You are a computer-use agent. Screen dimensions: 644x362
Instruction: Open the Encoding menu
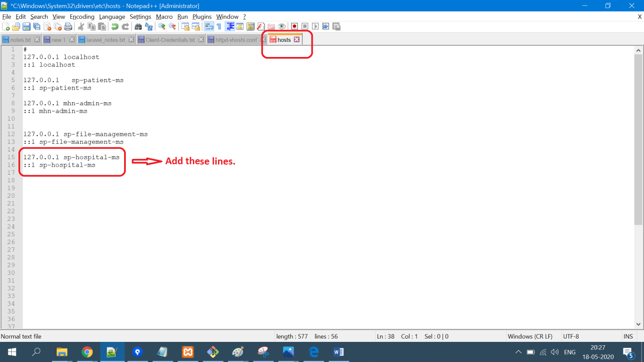pos(82,17)
